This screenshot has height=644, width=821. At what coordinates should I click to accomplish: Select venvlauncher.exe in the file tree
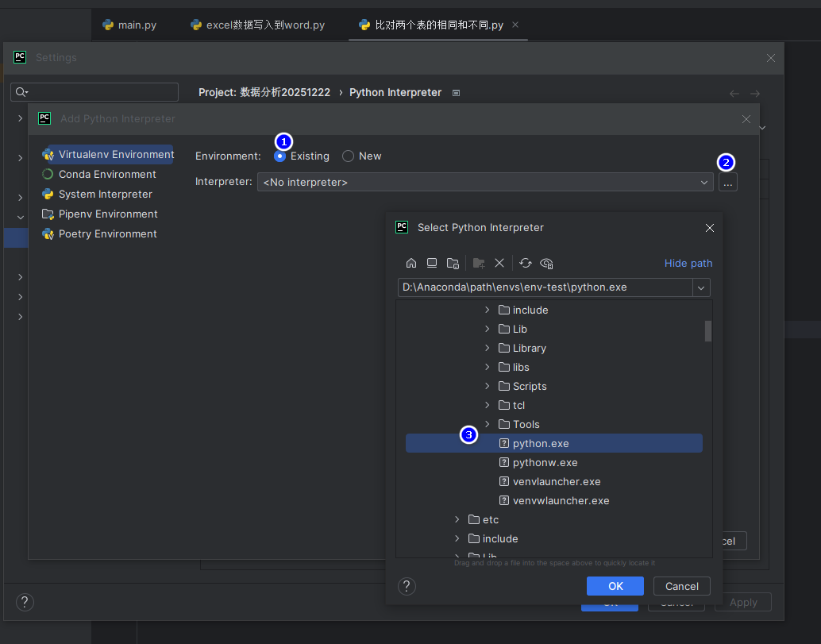point(554,482)
